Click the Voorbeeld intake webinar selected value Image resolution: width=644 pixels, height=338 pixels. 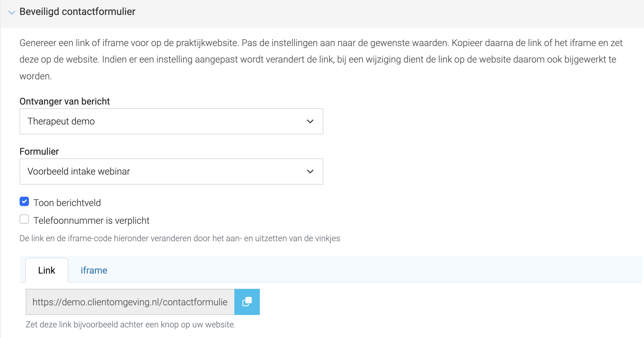[79, 171]
